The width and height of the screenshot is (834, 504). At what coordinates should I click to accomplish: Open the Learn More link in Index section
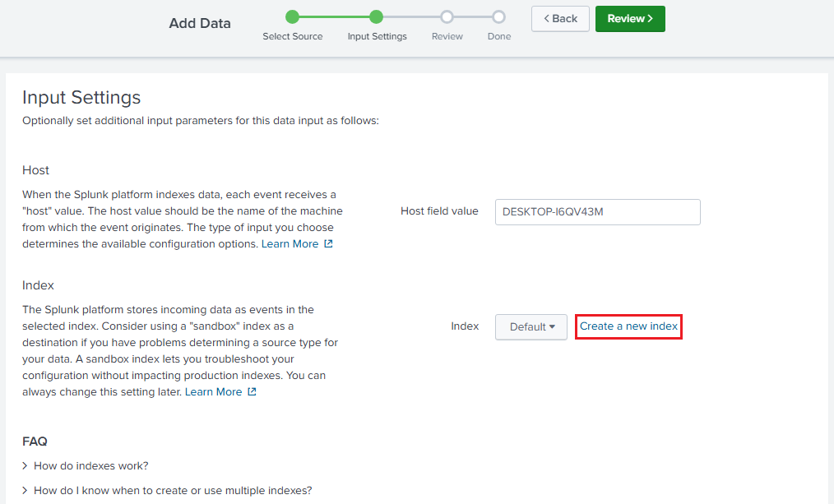213,391
